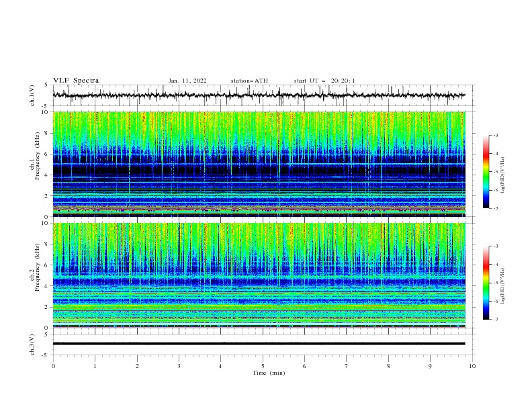Screen dimensions: 532x411
Task: Click the 'ch.1(V)' waveform axis label
Action: 32,95
